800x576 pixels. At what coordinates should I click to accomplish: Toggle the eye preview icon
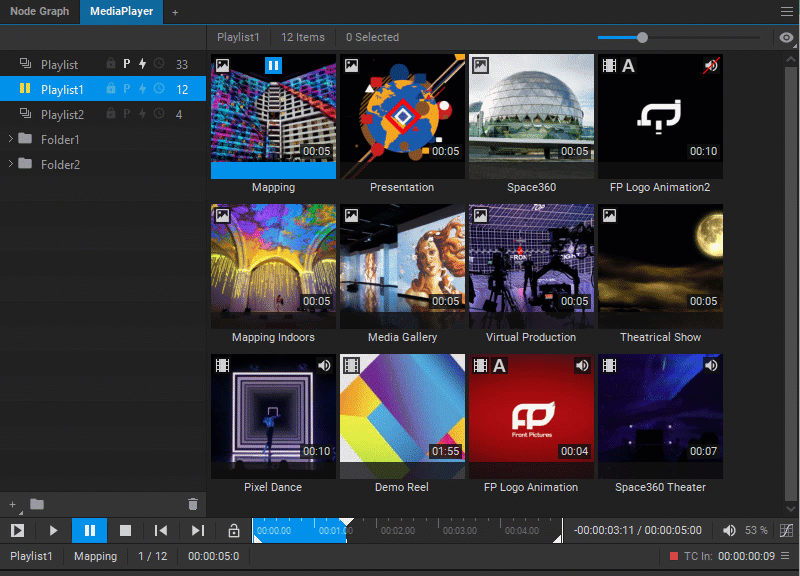click(786, 37)
